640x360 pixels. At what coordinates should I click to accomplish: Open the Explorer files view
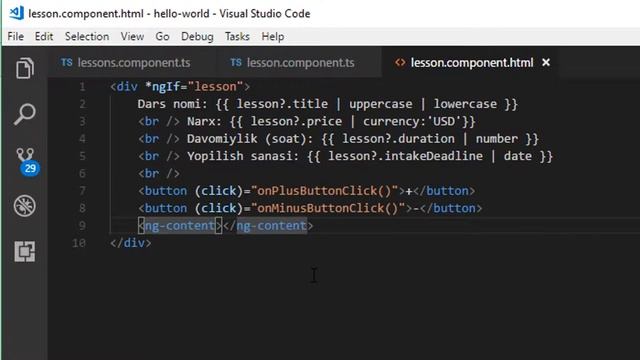[24, 68]
